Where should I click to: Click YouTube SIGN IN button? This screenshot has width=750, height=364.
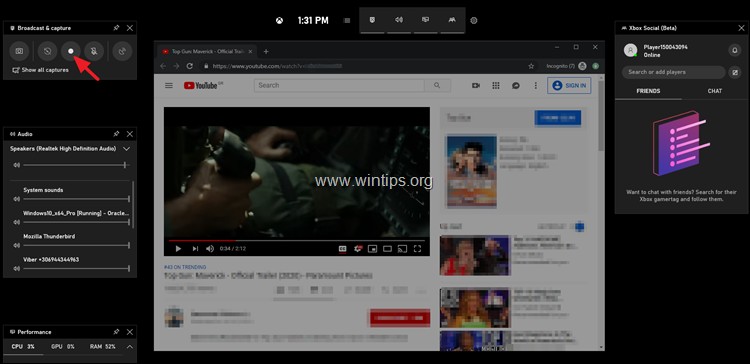point(569,86)
